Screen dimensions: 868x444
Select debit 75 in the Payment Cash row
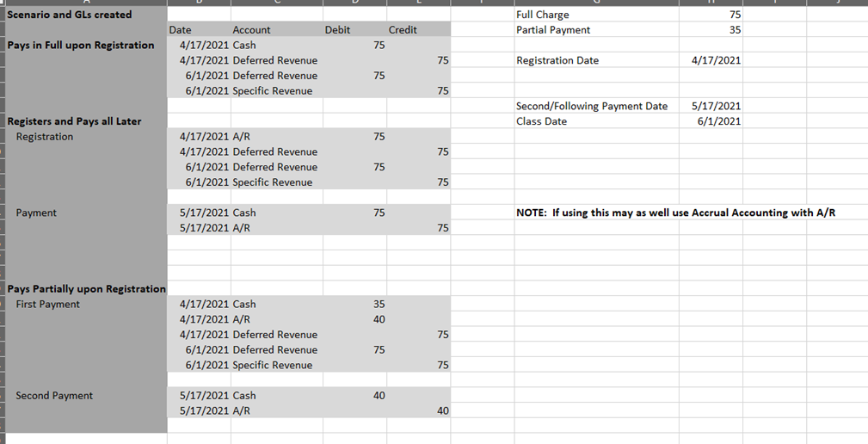click(354, 213)
